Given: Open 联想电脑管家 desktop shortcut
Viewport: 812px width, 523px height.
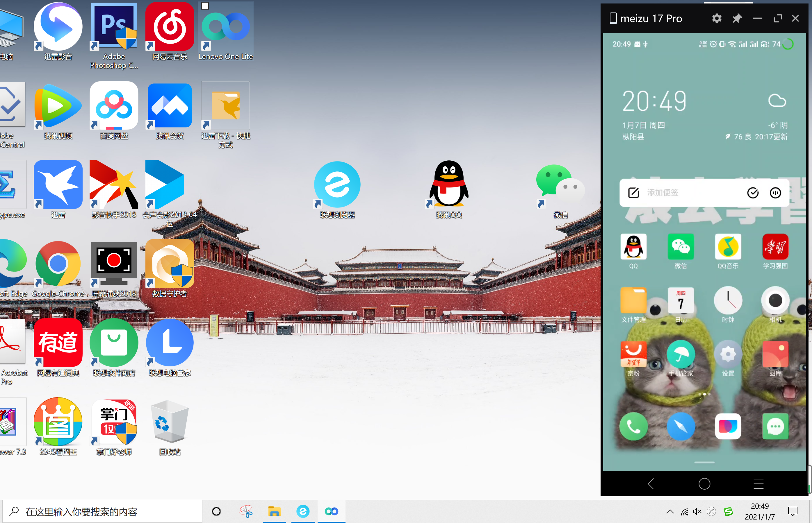Looking at the screenshot, I should (x=170, y=348).
